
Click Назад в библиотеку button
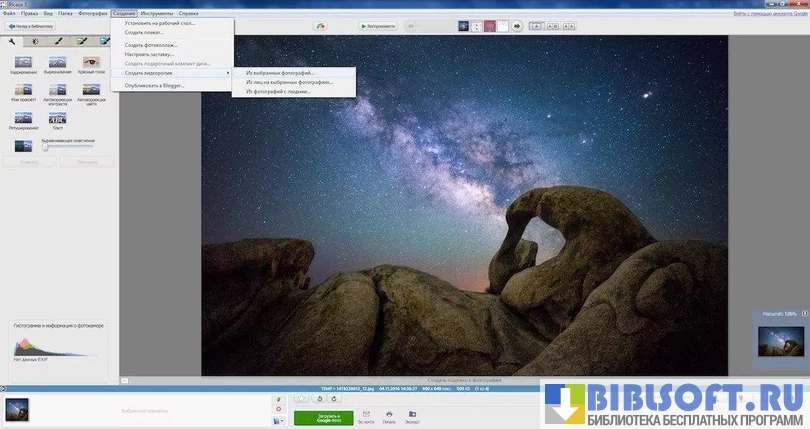coord(30,27)
